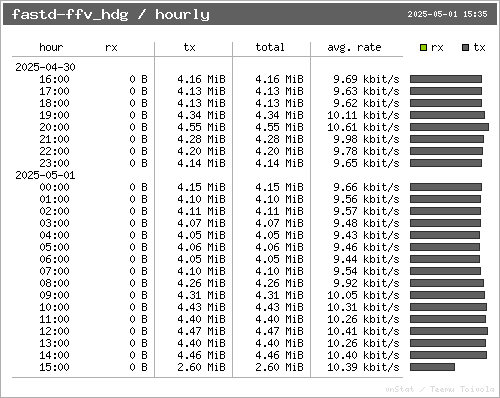Select the 'hour' column header

(x=51, y=47)
